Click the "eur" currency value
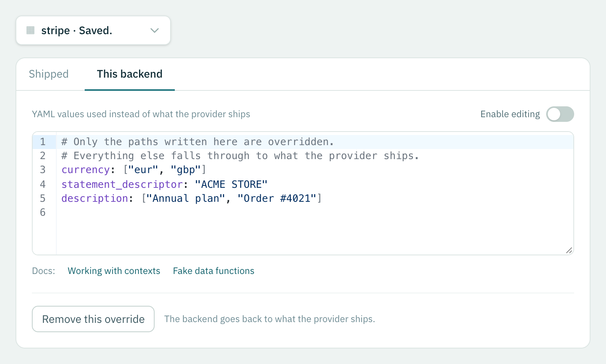 [x=143, y=170]
